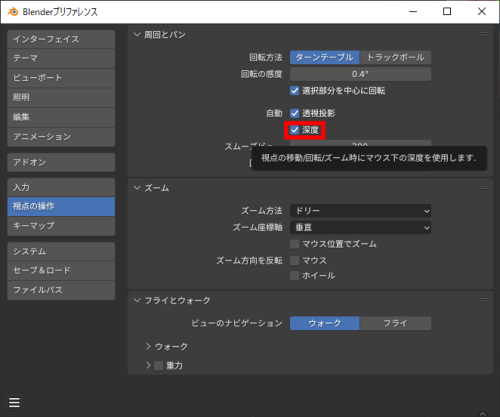Select トラックボール rotation method
This screenshot has height=417, width=500.
click(x=396, y=57)
